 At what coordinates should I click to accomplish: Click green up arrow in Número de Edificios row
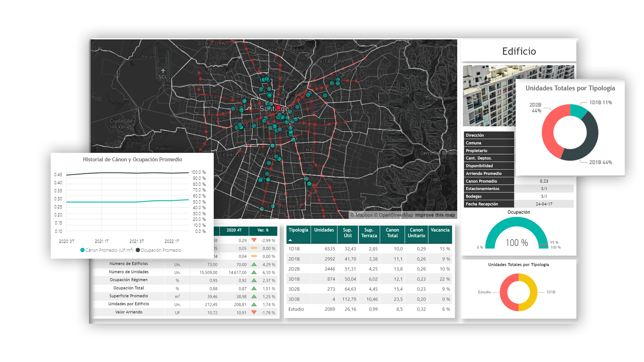click(254, 264)
